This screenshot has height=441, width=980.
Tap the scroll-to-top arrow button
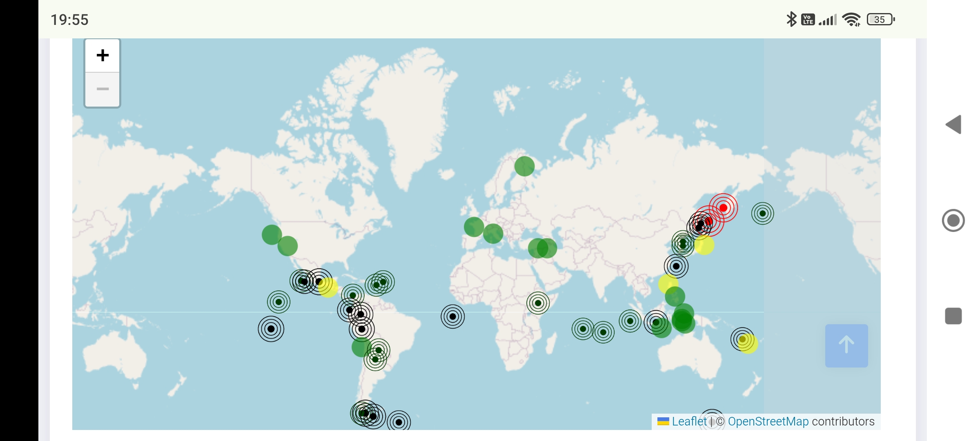846,345
